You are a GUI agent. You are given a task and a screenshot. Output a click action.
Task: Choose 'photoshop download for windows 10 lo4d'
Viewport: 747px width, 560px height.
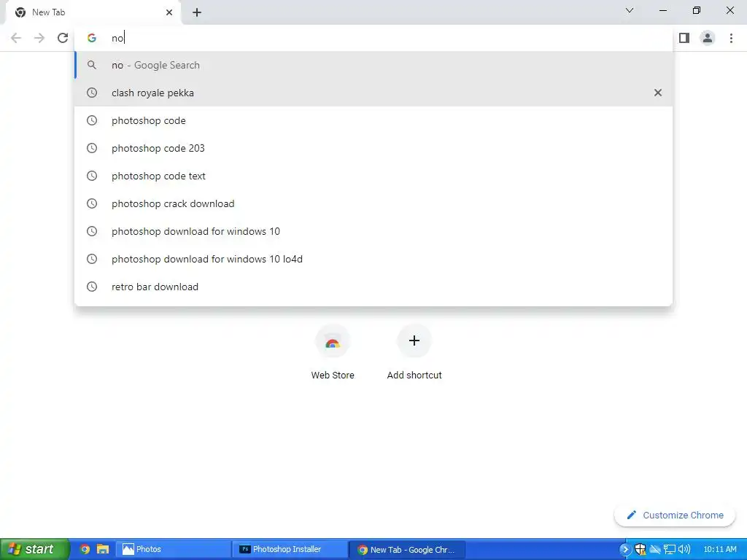click(373, 259)
